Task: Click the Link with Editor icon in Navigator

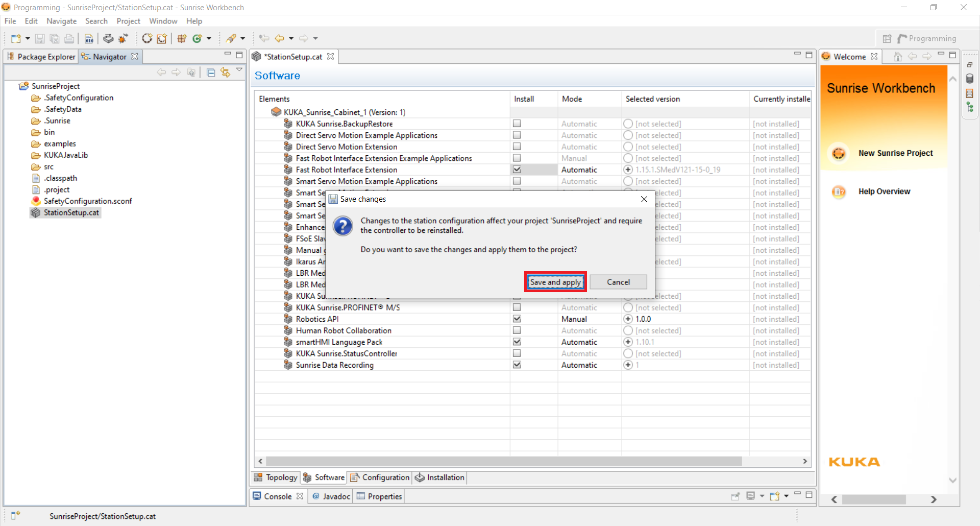Action: click(225, 73)
